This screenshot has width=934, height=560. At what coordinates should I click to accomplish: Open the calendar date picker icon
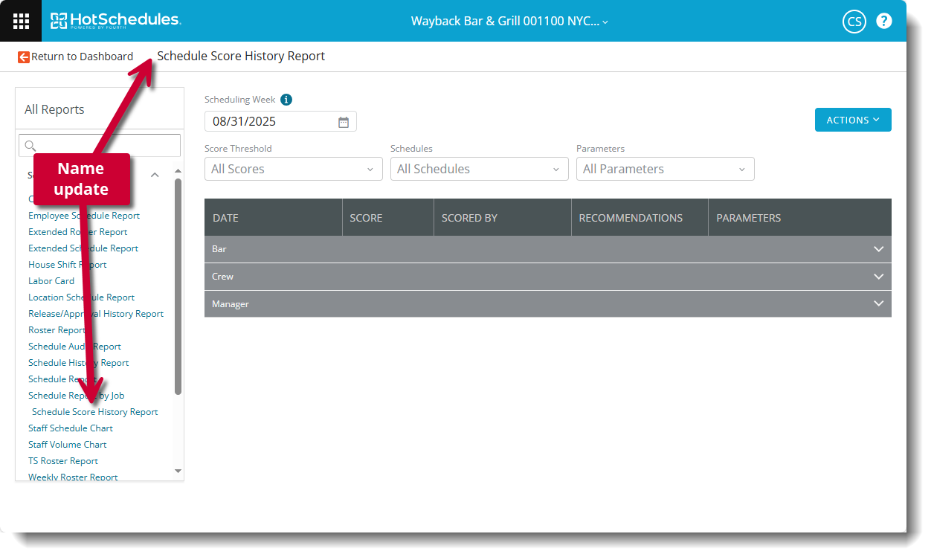[x=344, y=122]
